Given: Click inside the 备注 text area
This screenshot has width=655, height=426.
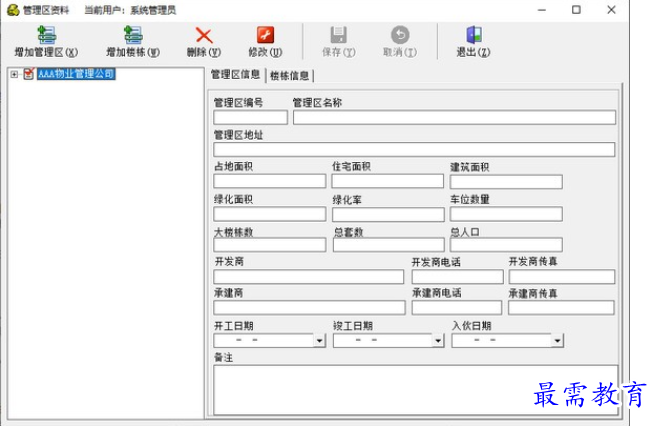Looking at the screenshot, I should point(416,390).
